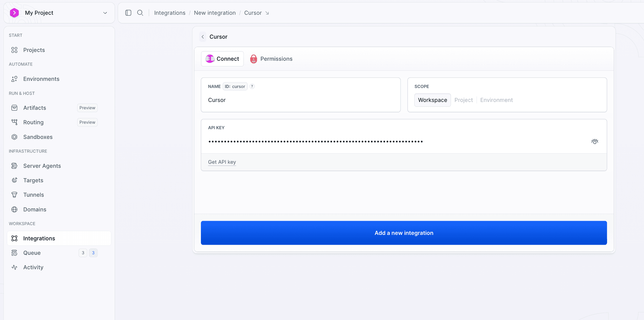Open the Cursor breadcrumb arrow dropdown
The height and width of the screenshot is (320, 644).
point(267,13)
